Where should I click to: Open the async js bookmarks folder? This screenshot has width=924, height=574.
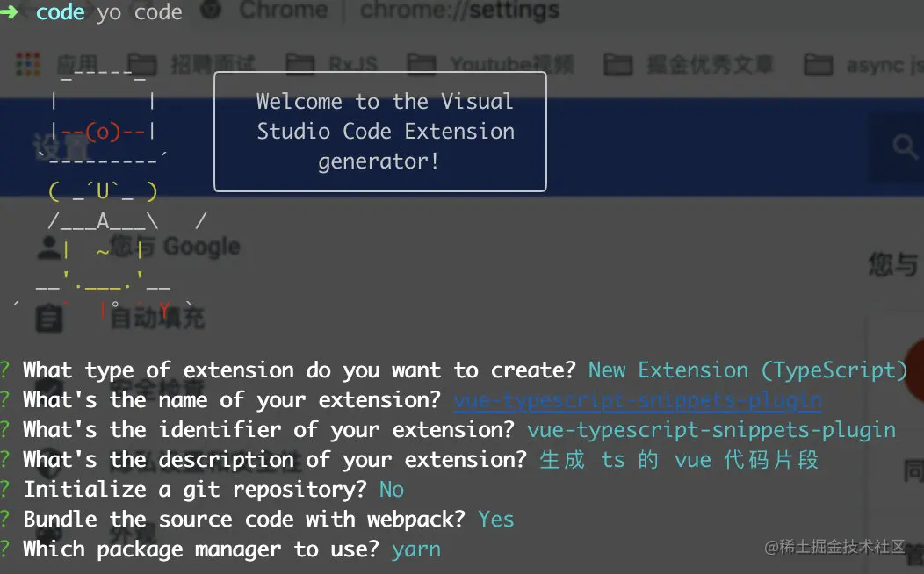coord(864,64)
